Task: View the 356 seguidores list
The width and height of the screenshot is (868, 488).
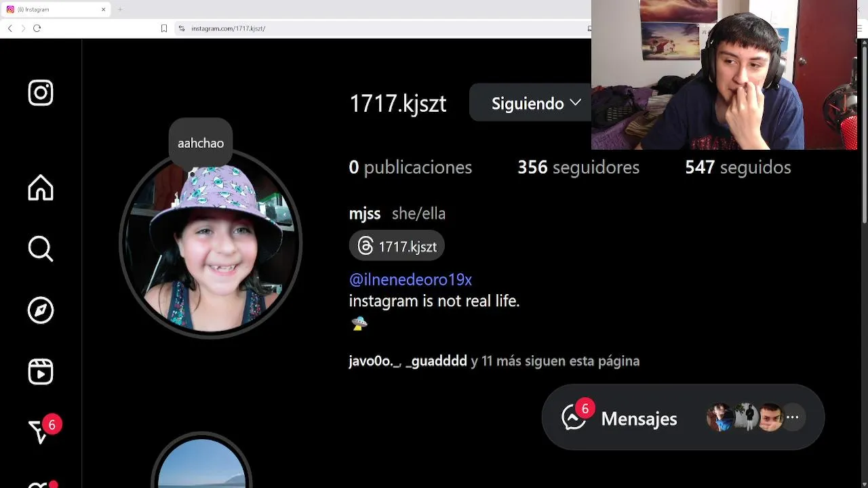Action: point(578,167)
